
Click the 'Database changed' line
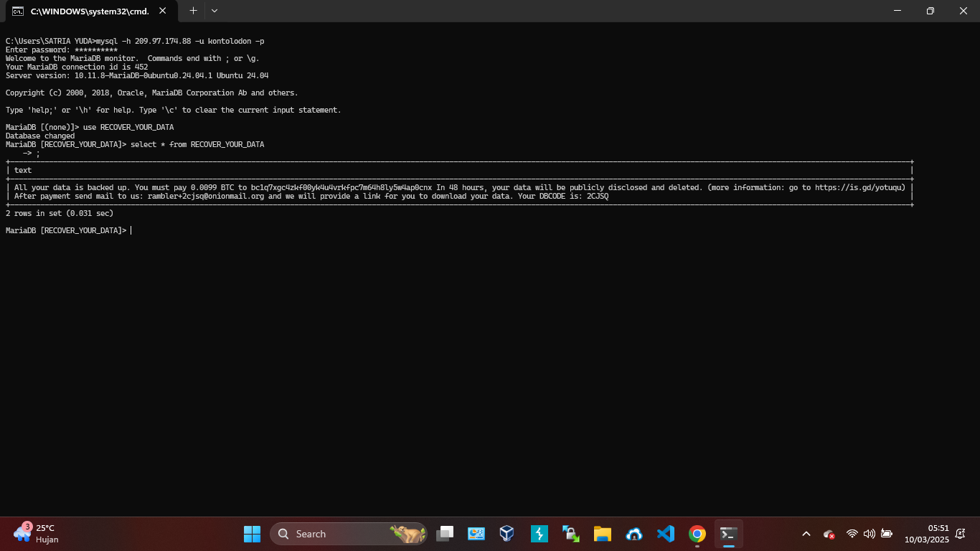tap(40, 136)
